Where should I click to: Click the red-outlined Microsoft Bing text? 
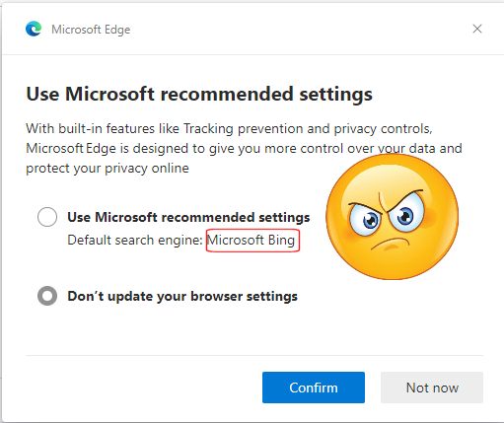(252, 241)
